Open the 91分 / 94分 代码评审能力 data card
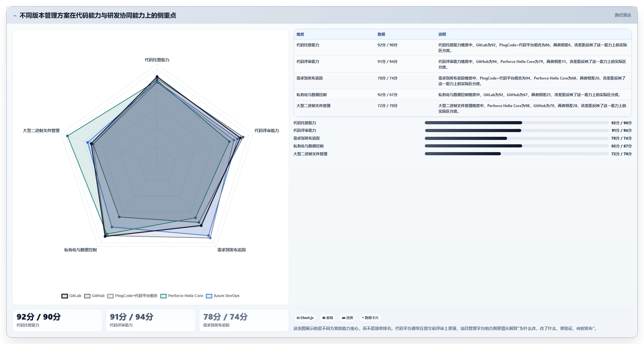The image size is (644, 344). pos(151,320)
